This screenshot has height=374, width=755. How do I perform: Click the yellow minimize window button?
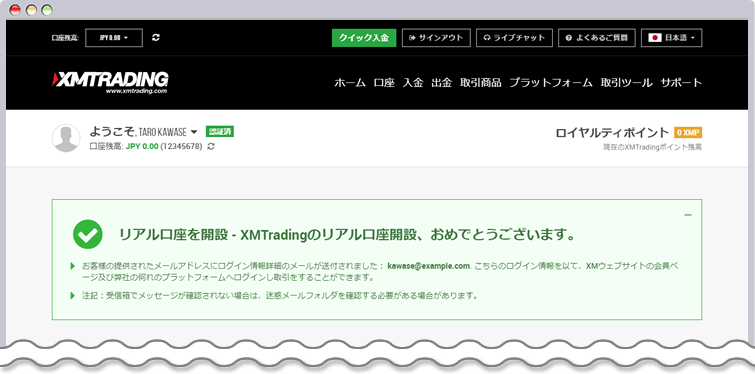(x=31, y=10)
